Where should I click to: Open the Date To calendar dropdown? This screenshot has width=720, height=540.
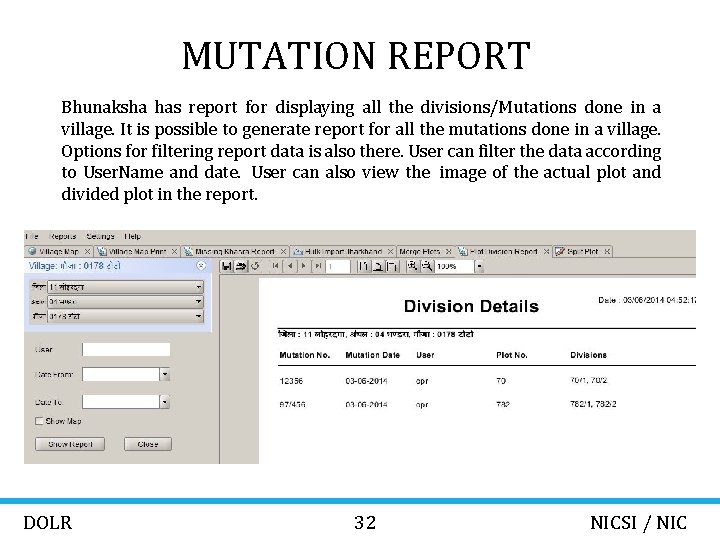[x=165, y=402]
